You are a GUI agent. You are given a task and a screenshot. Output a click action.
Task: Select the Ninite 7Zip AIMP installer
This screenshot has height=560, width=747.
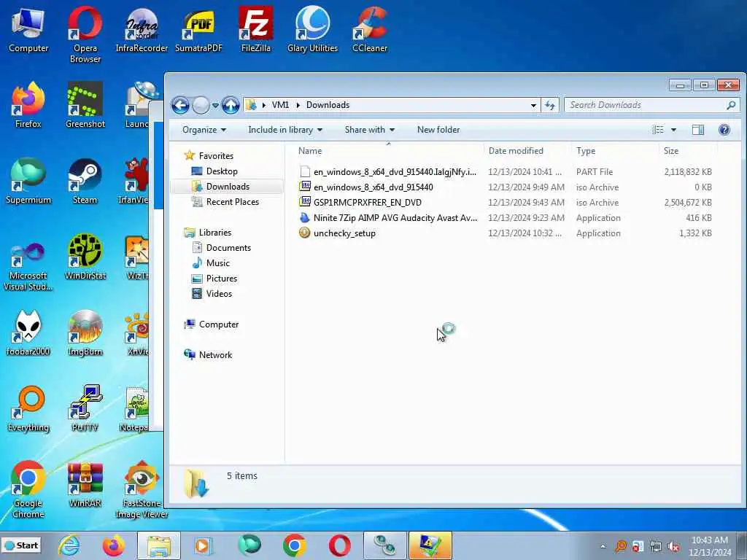click(505, 217)
